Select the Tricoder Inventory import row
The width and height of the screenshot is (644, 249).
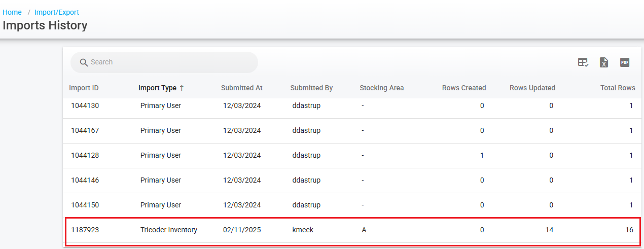click(169, 230)
